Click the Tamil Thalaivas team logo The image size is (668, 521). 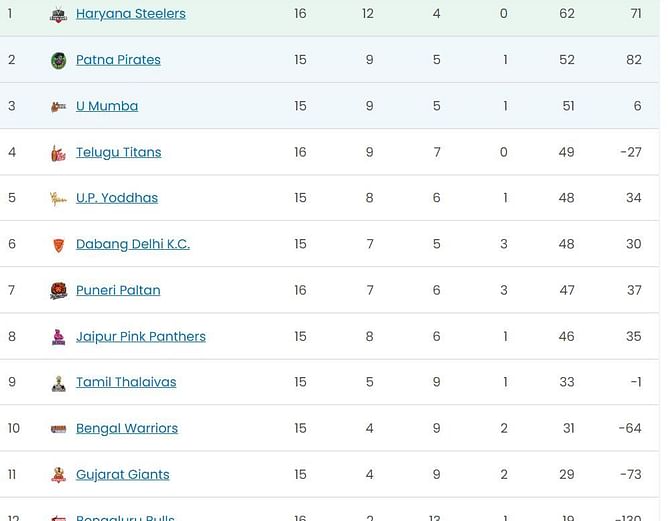(x=58, y=383)
